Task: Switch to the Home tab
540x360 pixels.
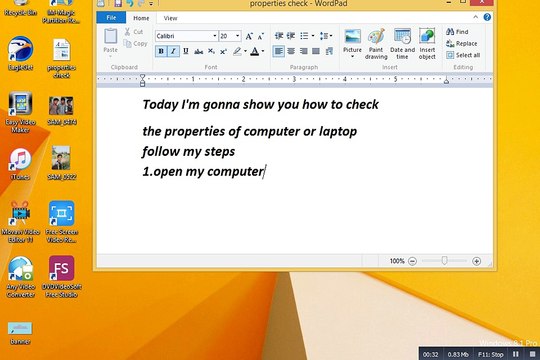Action: 141,18
